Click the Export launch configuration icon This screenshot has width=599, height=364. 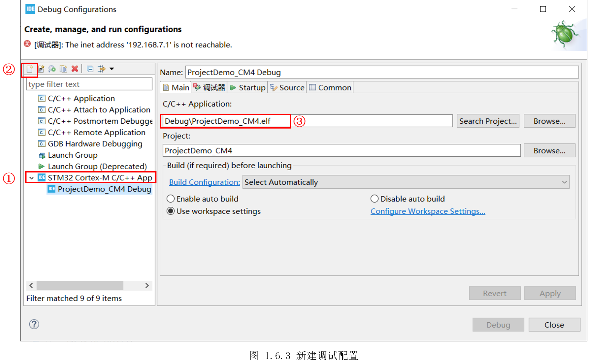(x=52, y=69)
